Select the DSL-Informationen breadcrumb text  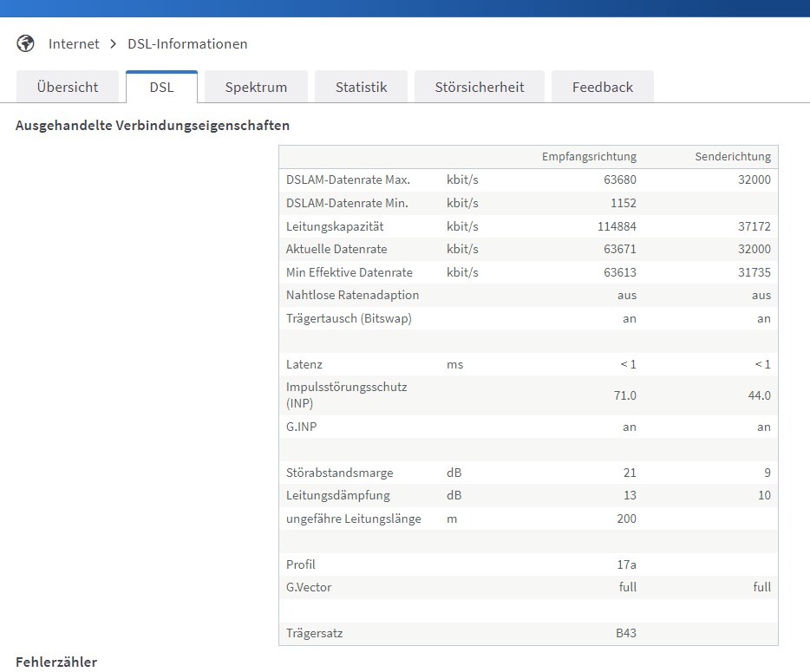[187, 43]
